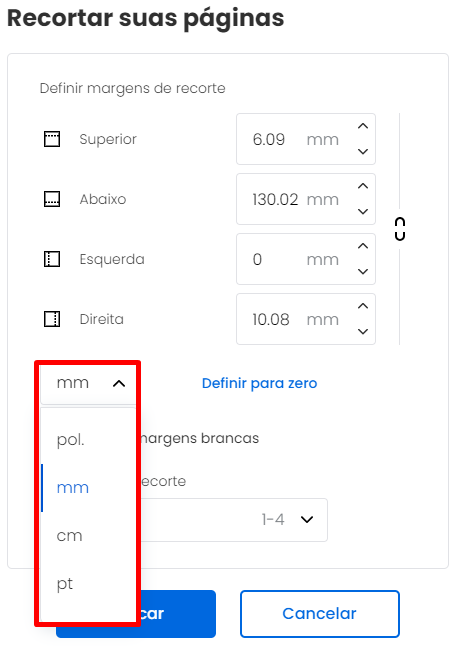Collapse the mm units dropdown
The image size is (454, 646).
(88, 384)
